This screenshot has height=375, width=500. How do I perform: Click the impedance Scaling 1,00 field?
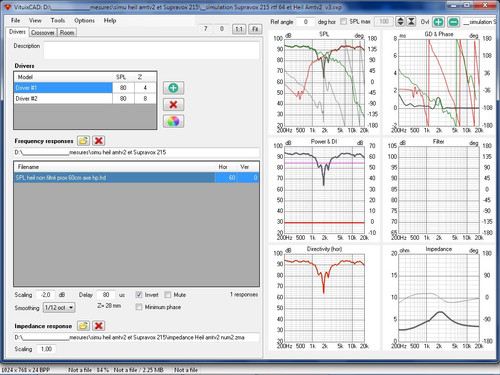[46, 349]
